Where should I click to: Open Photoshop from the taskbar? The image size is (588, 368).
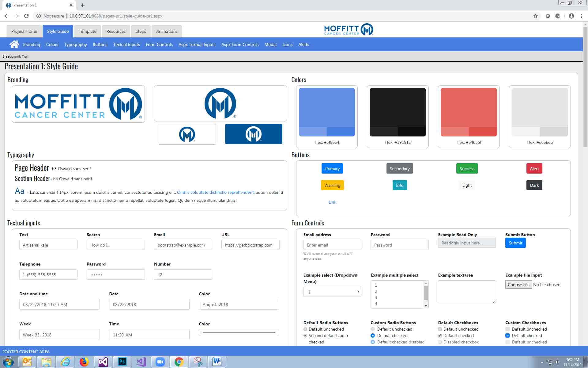[x=122, y=362]
